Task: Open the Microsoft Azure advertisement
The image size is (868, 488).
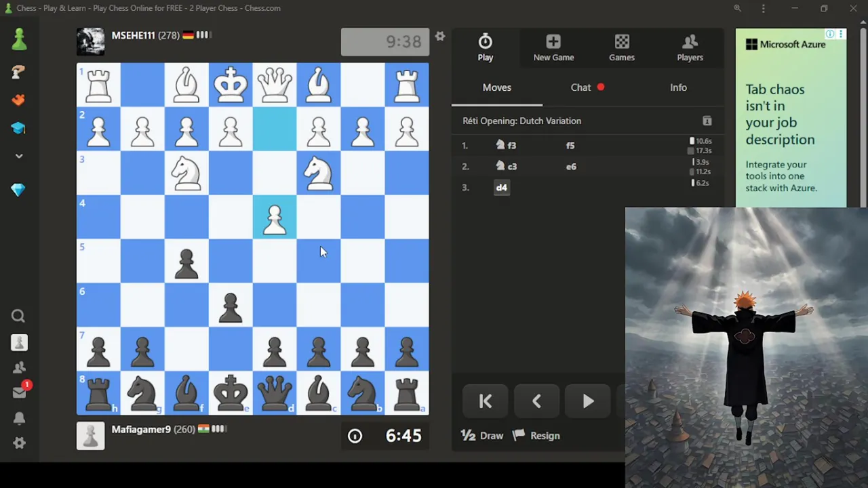Action: pos(791,118)
